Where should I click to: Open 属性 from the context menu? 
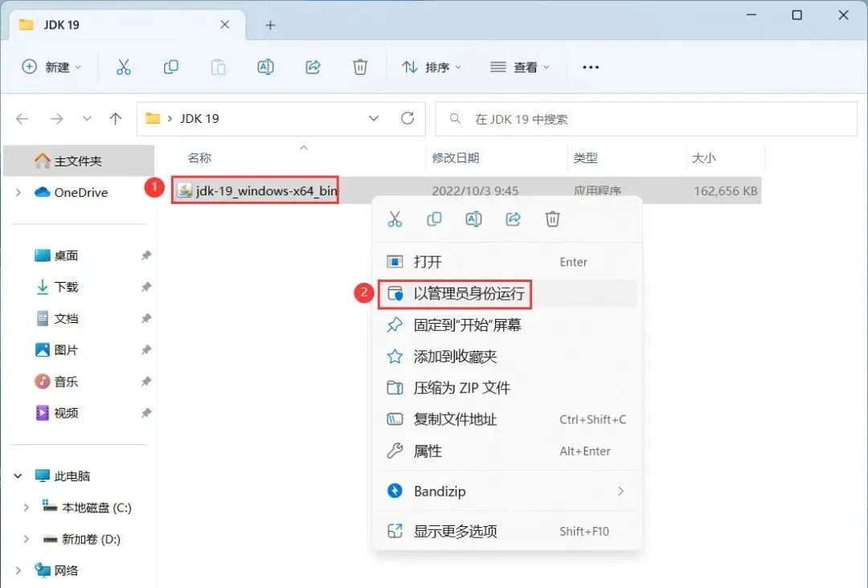point(507,451)
